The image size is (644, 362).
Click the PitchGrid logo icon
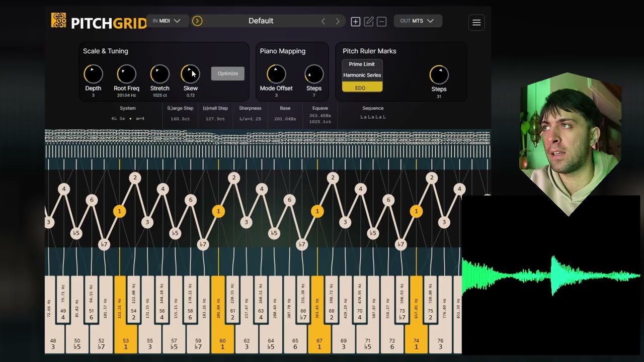[x=58, y=21]
